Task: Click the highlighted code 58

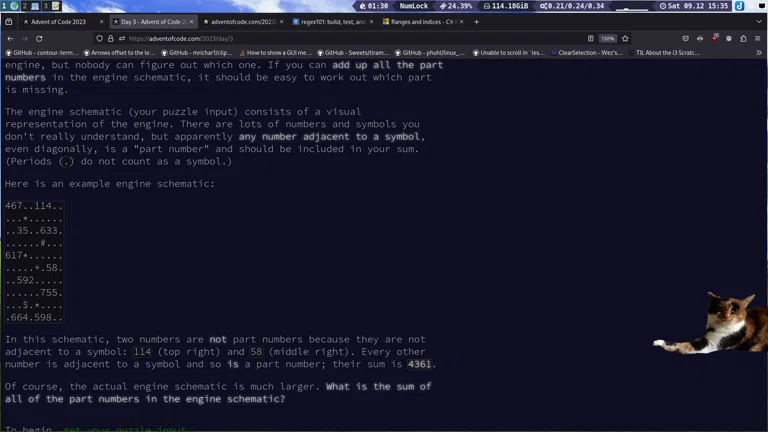Action: 256,352
